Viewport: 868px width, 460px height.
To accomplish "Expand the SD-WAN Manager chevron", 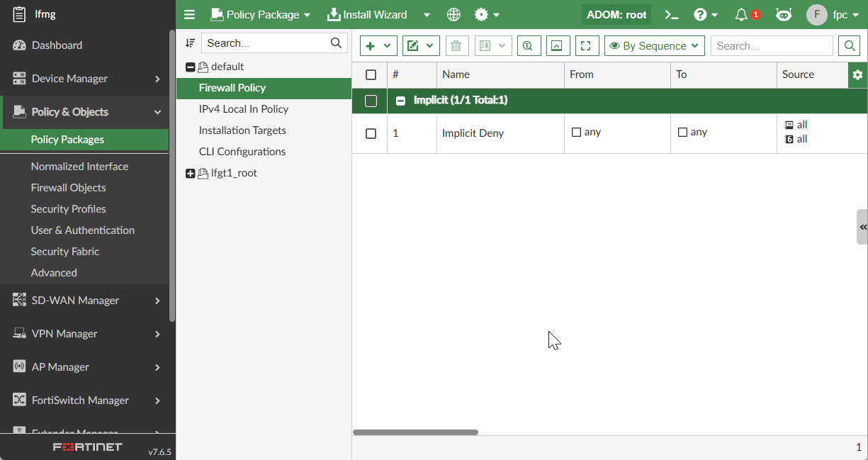I will tap(157, 301).
